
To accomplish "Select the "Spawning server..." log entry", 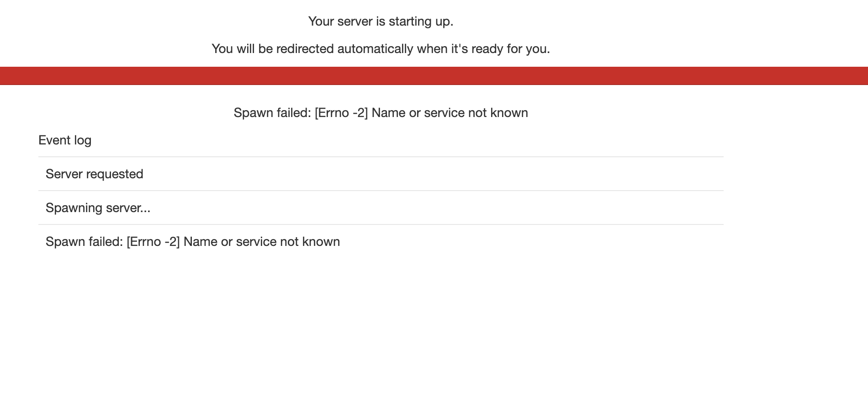I will [x=98, y=208].
